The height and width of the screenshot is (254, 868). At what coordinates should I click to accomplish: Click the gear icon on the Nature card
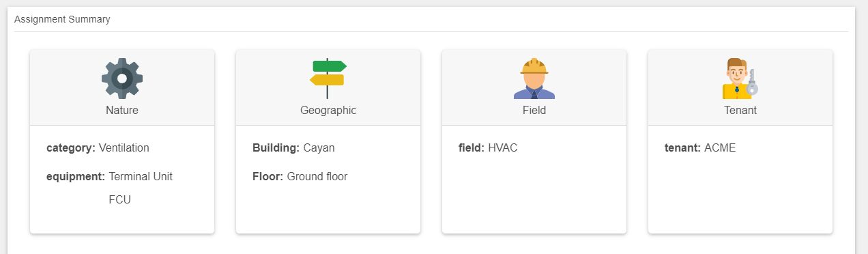coord(122,79)
